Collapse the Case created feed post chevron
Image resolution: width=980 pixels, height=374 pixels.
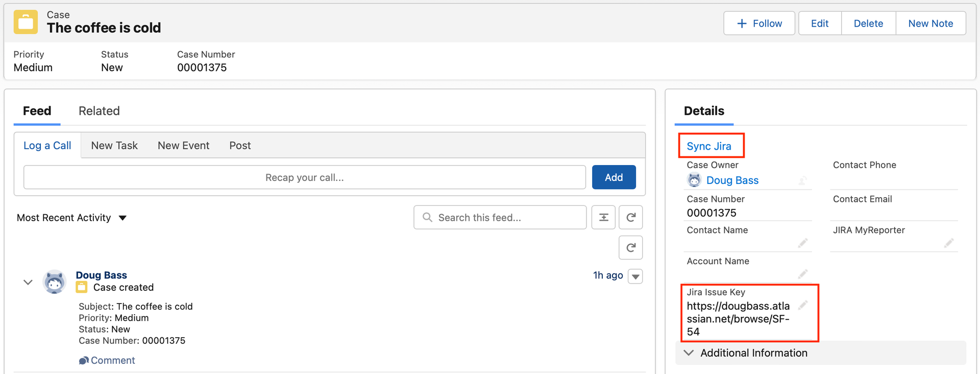click(28, 282)
